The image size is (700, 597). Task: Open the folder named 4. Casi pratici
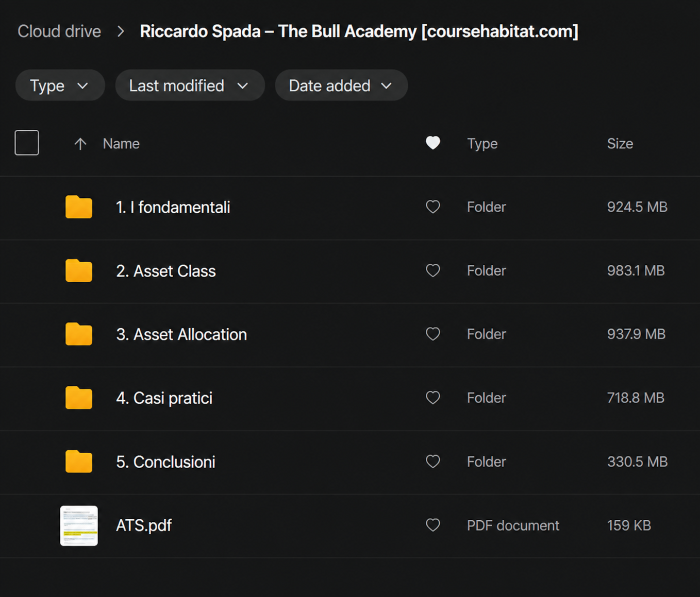click(164, 398)
